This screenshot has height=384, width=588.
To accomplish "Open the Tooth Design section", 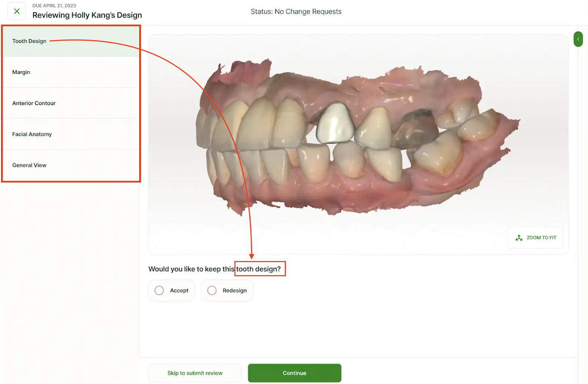I will (29, 41).
